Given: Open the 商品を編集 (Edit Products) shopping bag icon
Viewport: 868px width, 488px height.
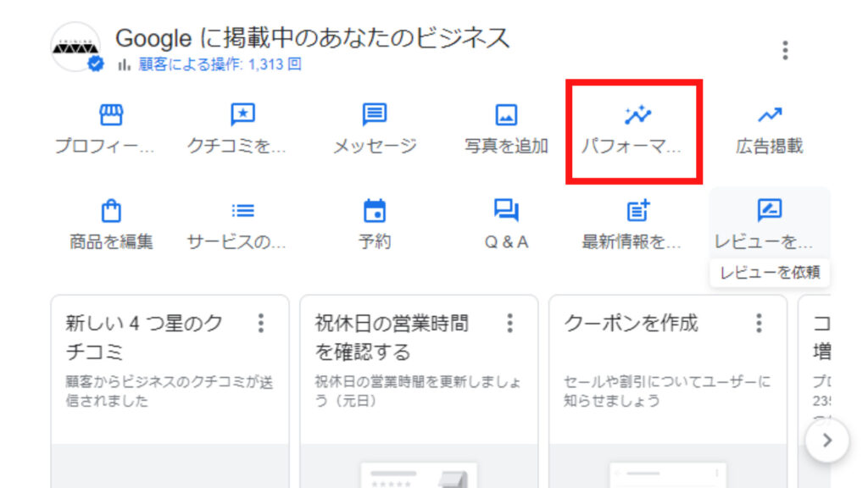Looking at the screenshot, I should 111,210.
